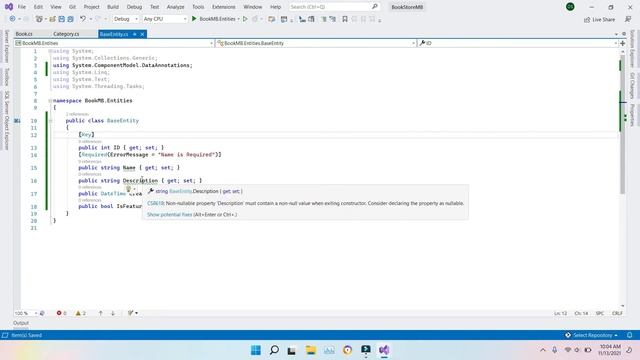Click the Description property name on line 16
The image size is (640, 360).
coord(140,180)
